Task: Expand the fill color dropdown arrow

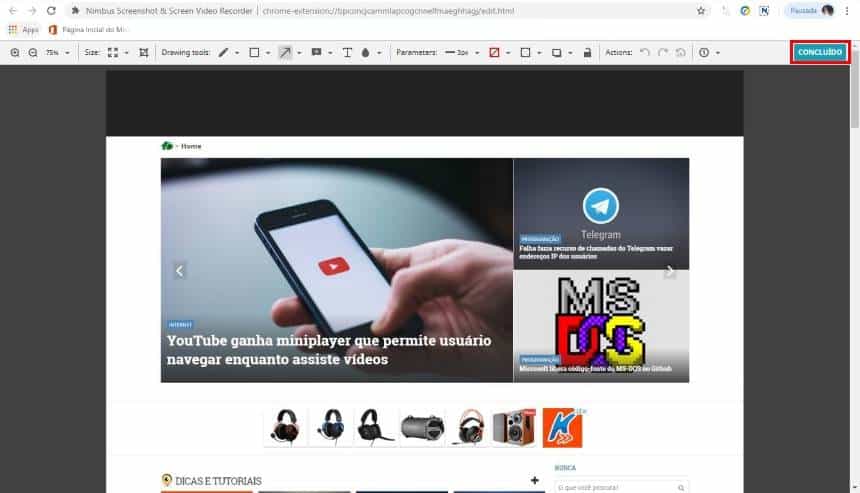Action: click(539, 53)
